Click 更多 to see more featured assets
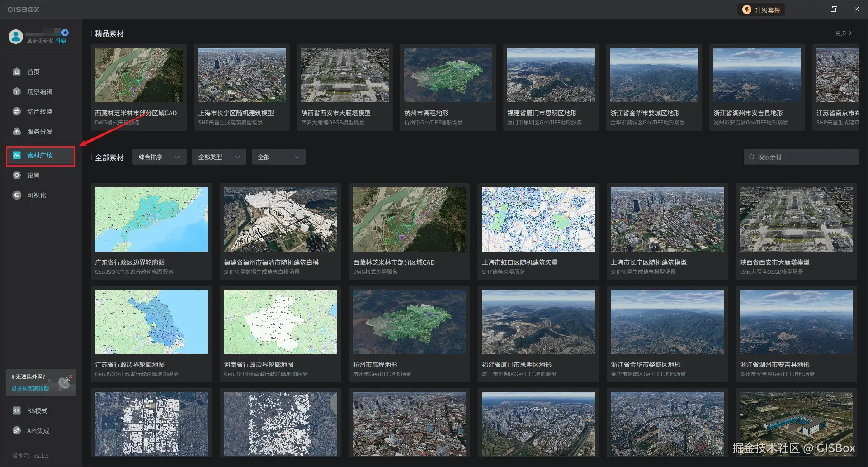This screenshot has width=868, height=467. 844,33
